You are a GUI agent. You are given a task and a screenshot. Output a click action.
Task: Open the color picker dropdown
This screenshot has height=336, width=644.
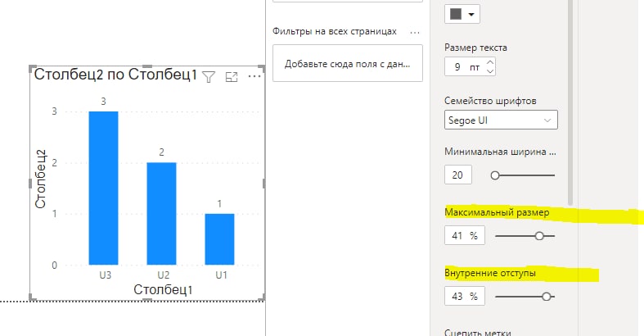tap(462, 15)
